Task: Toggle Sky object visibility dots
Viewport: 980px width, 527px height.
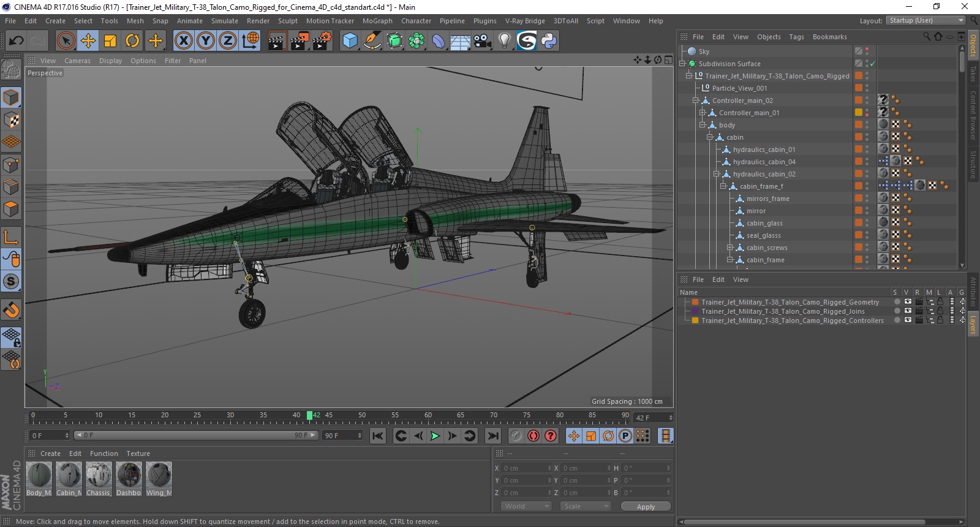Action: click(867, 51)
